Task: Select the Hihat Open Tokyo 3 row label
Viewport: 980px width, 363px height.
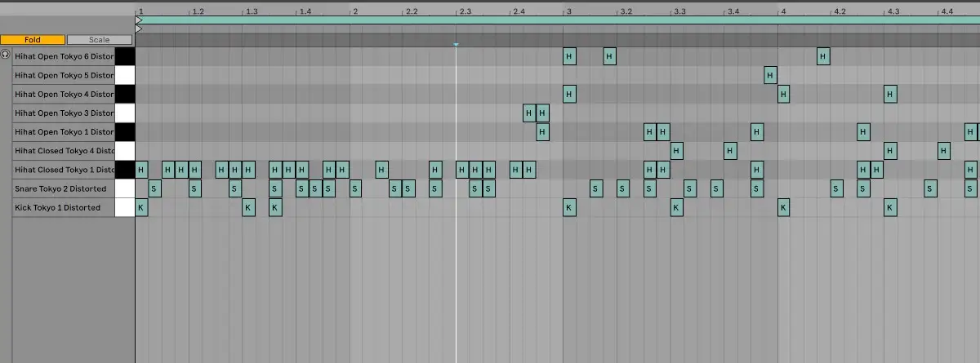Action: [64, 113]
